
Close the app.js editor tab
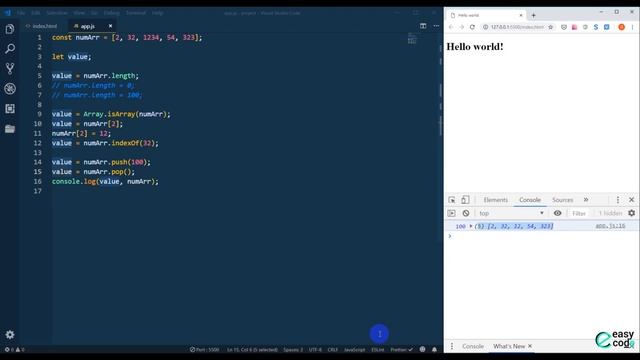click(110, 26)
